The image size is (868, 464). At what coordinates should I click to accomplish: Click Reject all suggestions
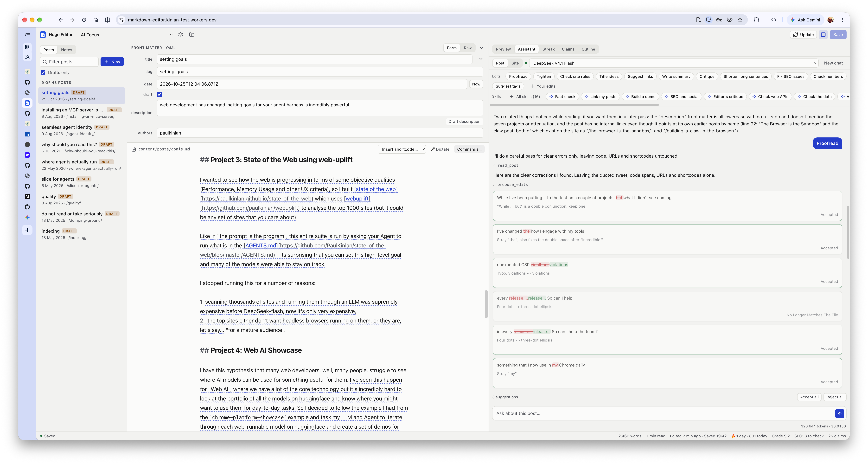[x=835, y=397]
